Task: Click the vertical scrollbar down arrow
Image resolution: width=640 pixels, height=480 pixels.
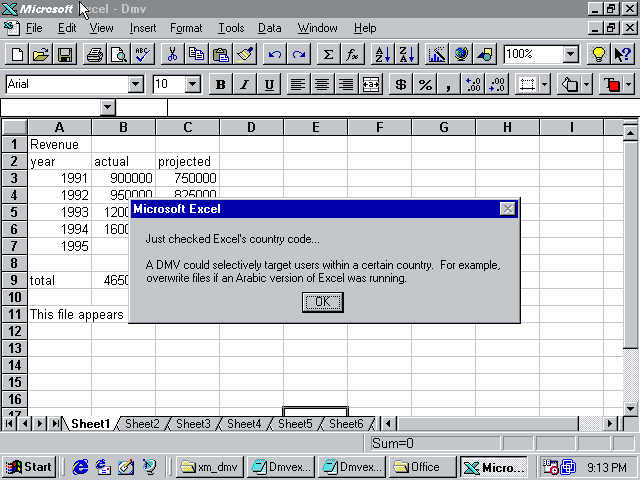Action: (x=631, y=408)
